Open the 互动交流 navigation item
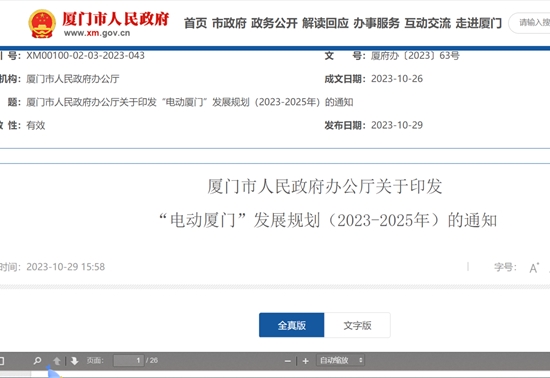Image resolution: width=550 pixels, height=378 pixels. point(428,23)
